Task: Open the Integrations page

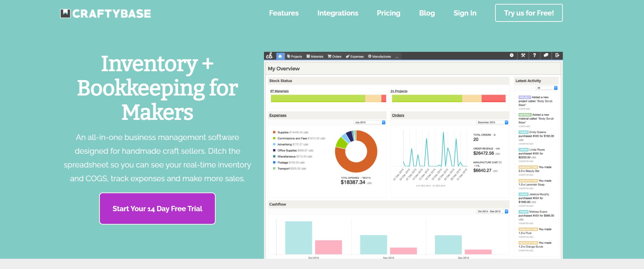Action: pyautogui.click(x=338, y=13)
